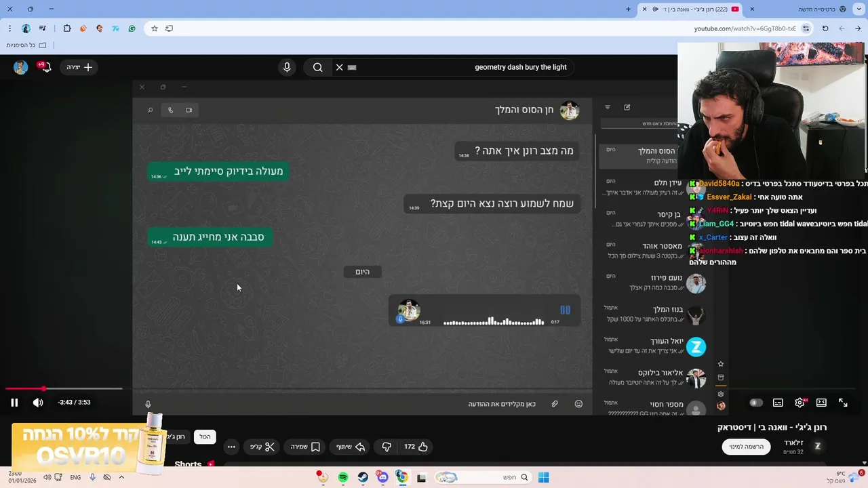Switch to theater mode view

[821, 403]
